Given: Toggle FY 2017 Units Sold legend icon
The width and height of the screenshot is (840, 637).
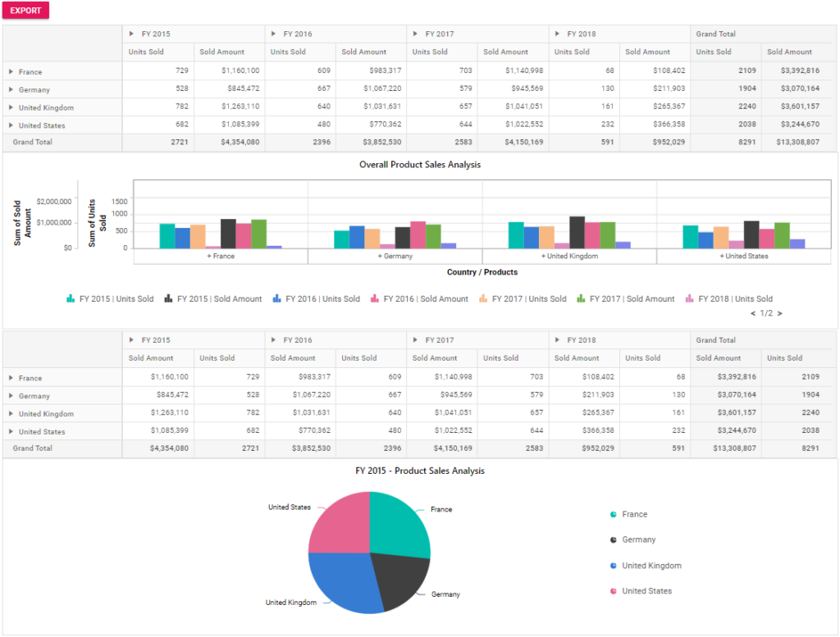Looking at the screenshot, I should point(484,299).
